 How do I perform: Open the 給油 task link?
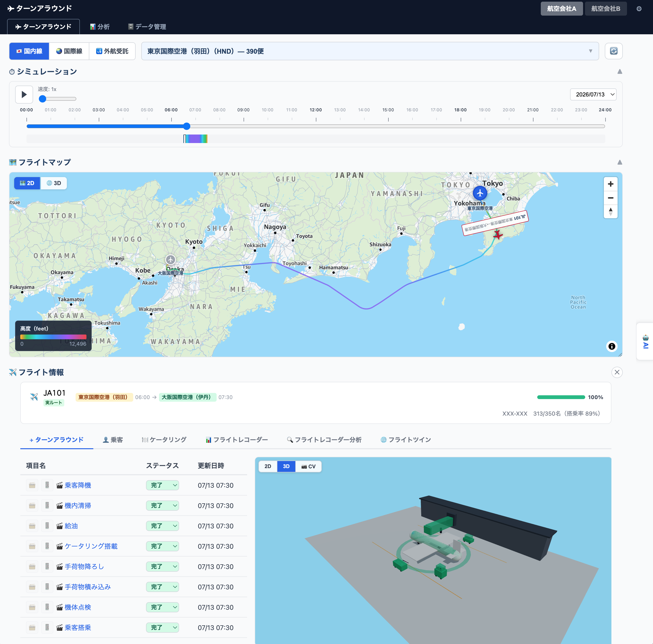click(x=71, y=526)
